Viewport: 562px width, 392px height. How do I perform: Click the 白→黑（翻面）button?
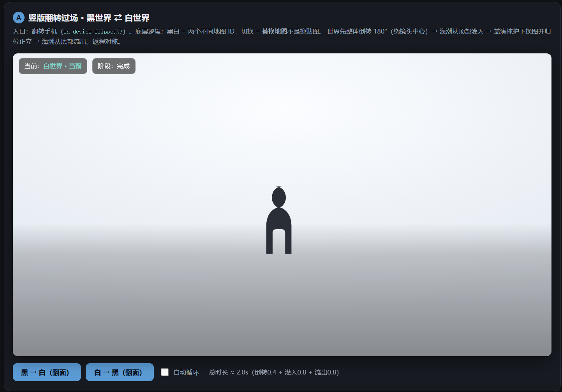coord(120,372)
